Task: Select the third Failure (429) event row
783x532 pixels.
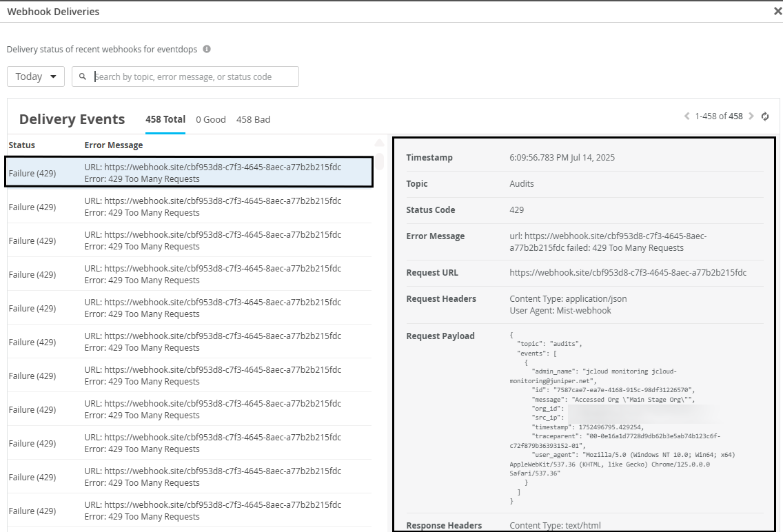Action: [189, 241]
